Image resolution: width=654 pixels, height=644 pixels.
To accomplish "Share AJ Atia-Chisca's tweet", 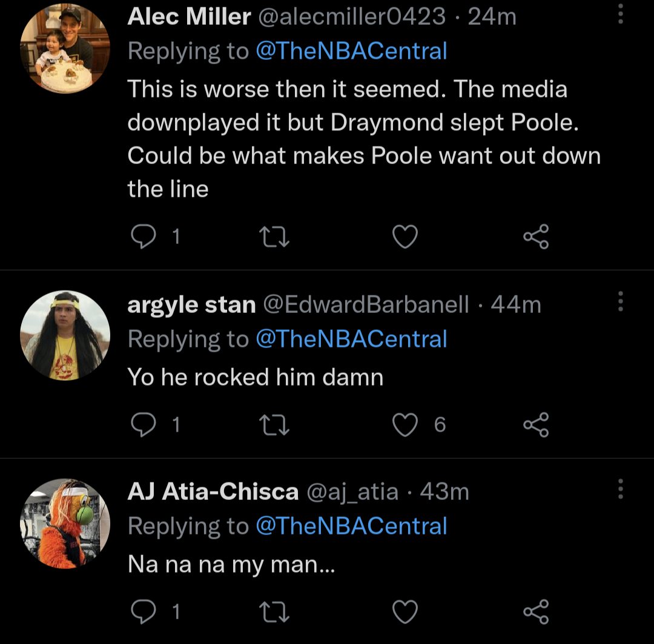I will click(x=536, y=612).
